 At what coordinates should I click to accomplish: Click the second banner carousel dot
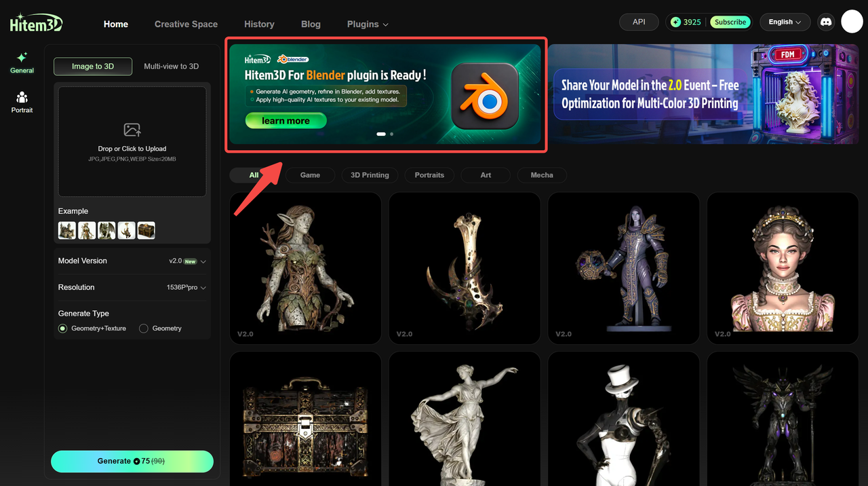(392, 134)
